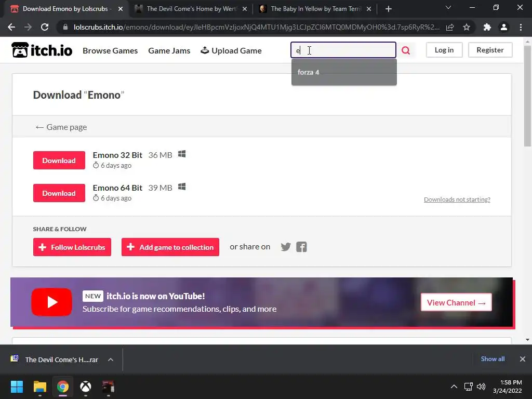Download Emono 32 Bit
The height and width of the screenshot is (399, 532).
point(59,160)
